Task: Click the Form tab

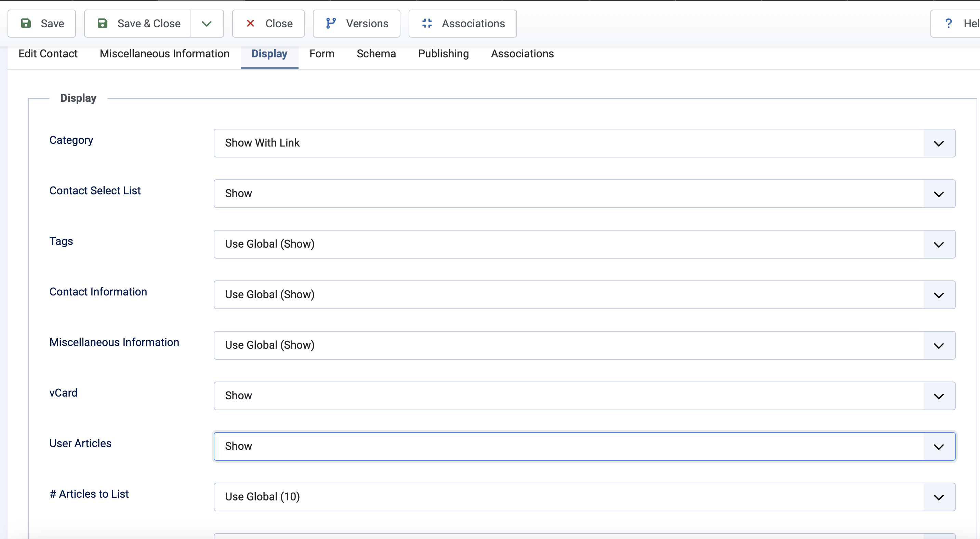Action: [x=321, y=54]
